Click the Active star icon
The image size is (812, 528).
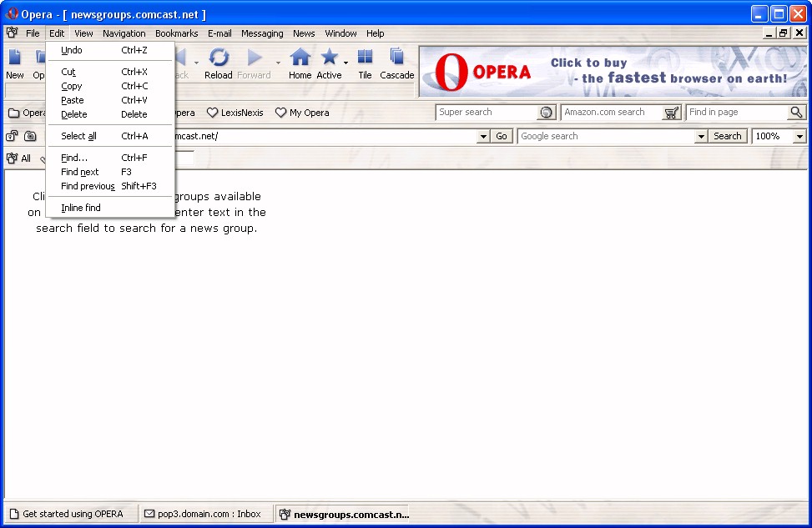(x=330, y=58)
